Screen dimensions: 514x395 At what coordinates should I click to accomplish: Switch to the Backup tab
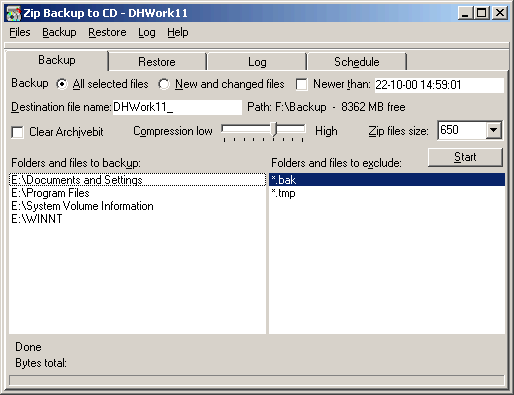click(57, 60)
